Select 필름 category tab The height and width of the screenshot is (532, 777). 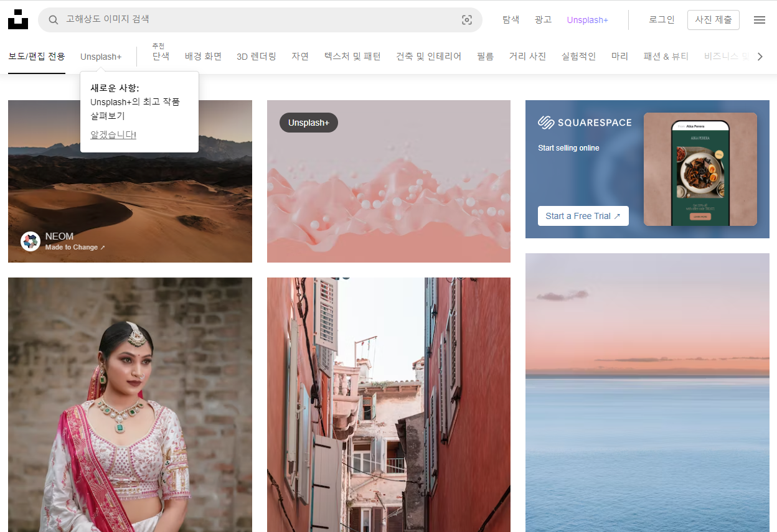pos(485,57)
